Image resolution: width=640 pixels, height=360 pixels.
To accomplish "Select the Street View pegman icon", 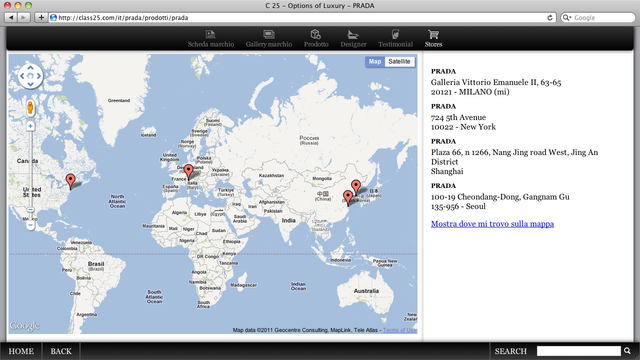I will point(30,108).
